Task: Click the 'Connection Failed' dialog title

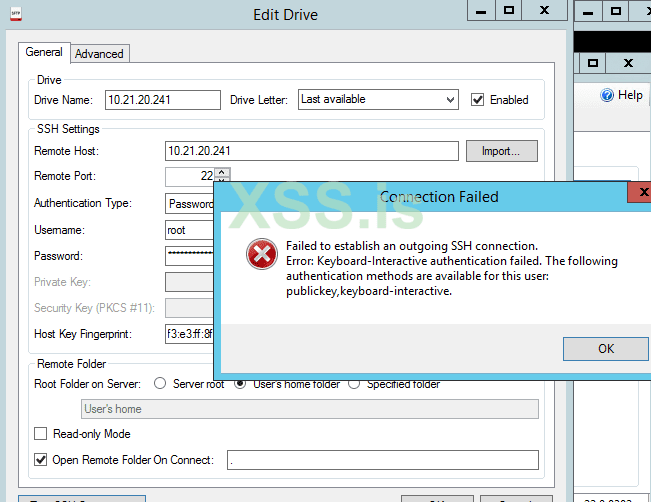Action: (439, 196)
